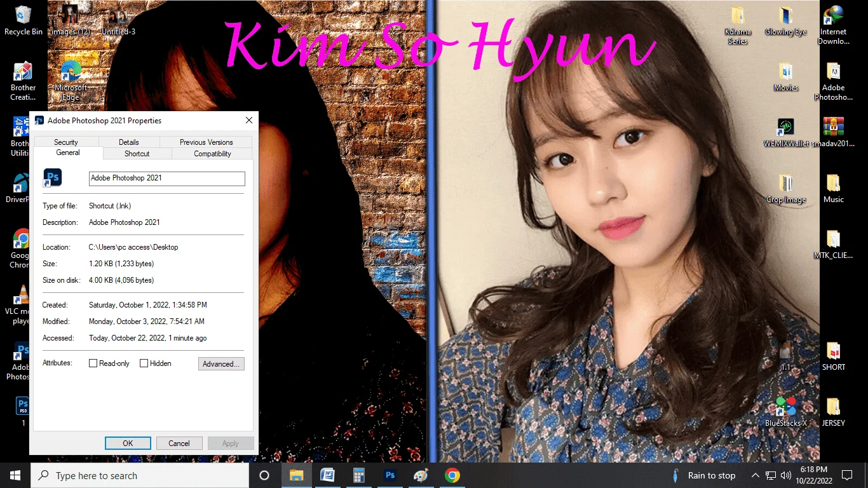Tick the Hidden attribute checkbox
The height and width of the screenshot is (488, 868).
coord(144,363)
